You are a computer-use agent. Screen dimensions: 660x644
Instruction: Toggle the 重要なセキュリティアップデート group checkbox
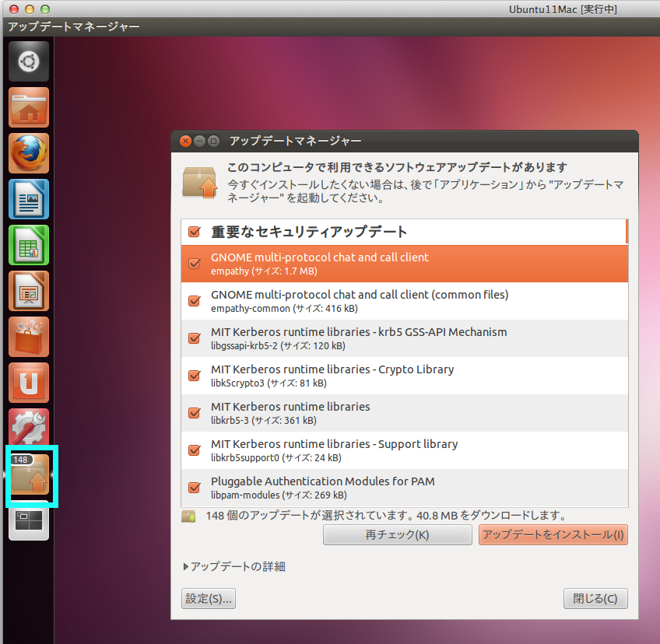195,232
